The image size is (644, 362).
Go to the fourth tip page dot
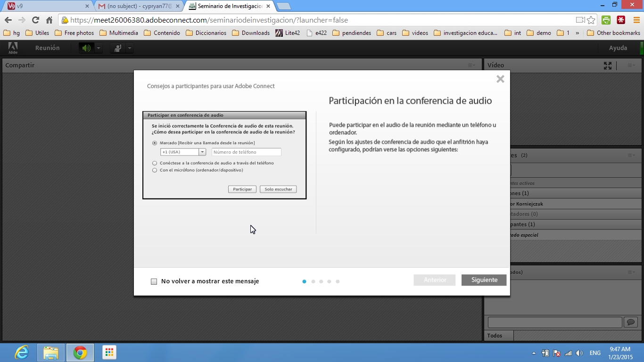(x=329, y=281)
